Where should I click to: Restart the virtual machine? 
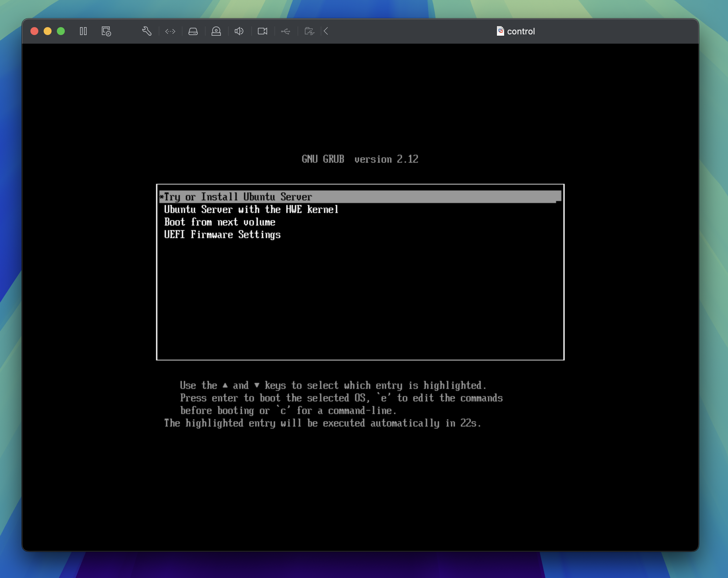[x=106, y=31]
